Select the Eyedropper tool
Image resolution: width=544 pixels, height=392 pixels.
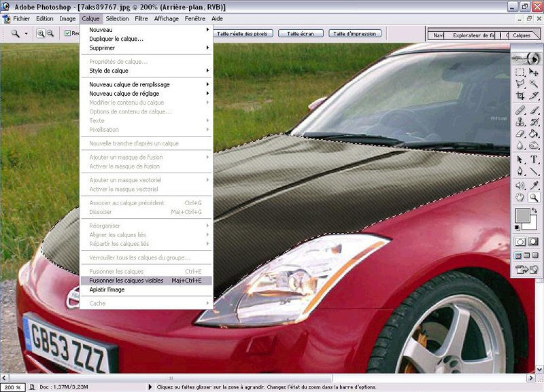pos(534,185)
